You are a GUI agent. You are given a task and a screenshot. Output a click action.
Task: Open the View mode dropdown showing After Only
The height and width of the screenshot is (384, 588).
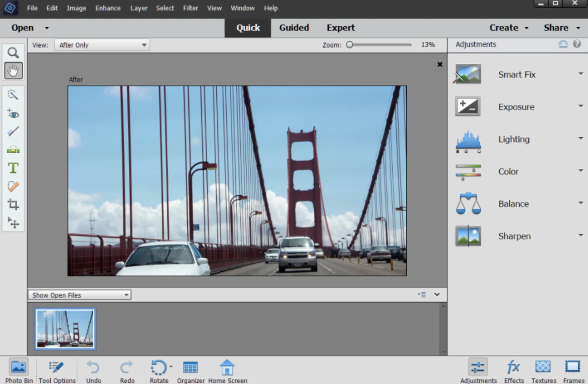(102, 45)
